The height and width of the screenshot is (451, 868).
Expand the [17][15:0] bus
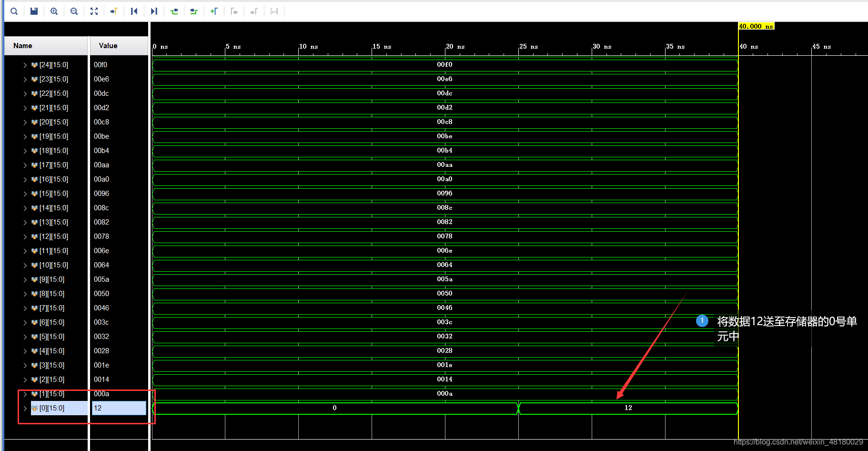(25, 165)
